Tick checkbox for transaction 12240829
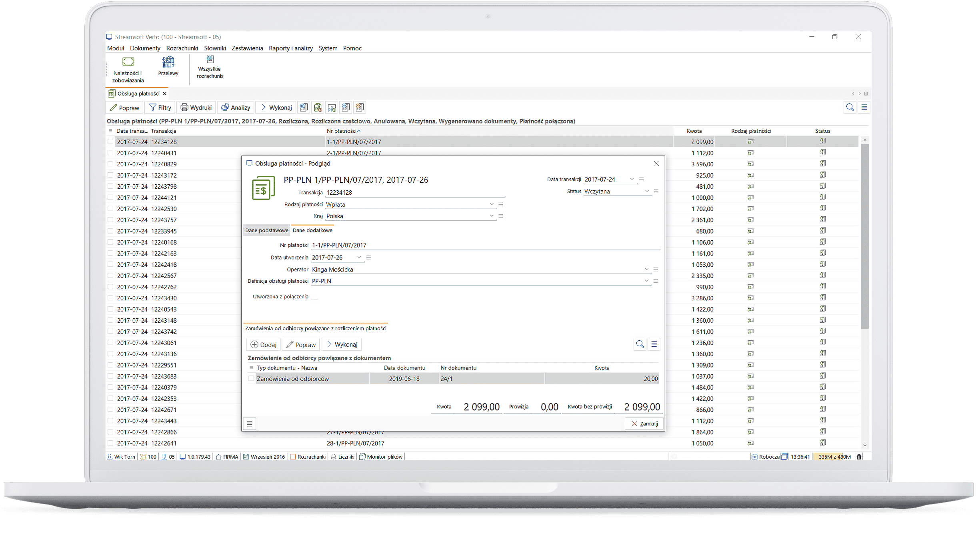The width and height of the screenshot is (980, 533). 110,164
